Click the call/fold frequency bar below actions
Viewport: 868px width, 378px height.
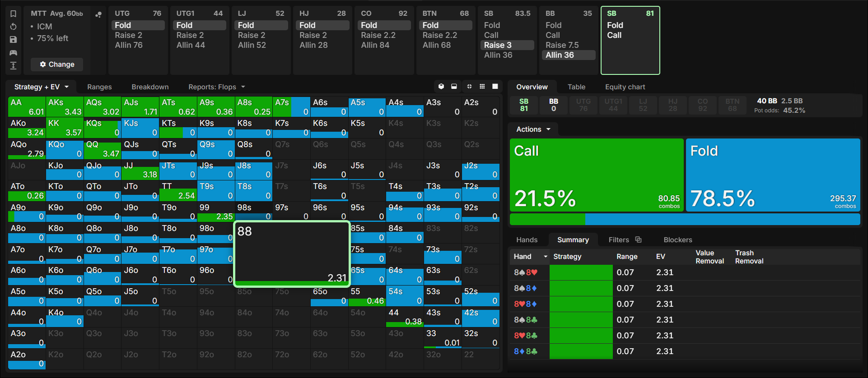[685, 219]
